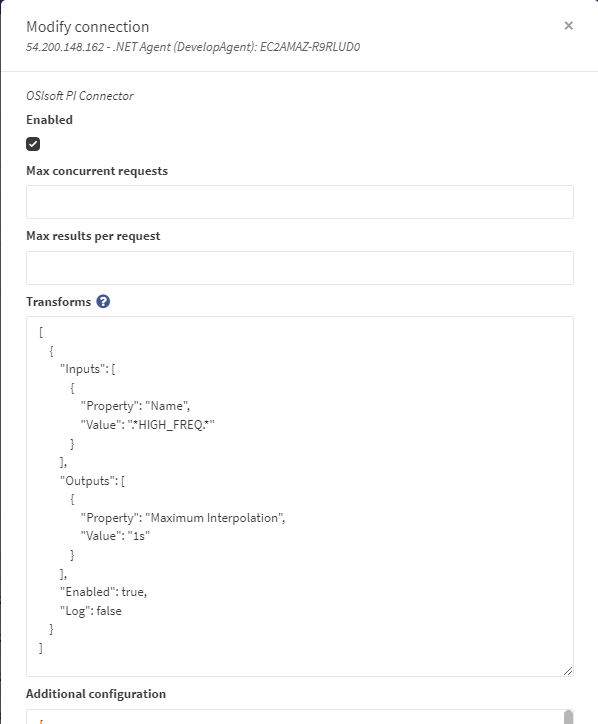Focus the Max results per request field

pyautogui.click(x=300, y=268)
